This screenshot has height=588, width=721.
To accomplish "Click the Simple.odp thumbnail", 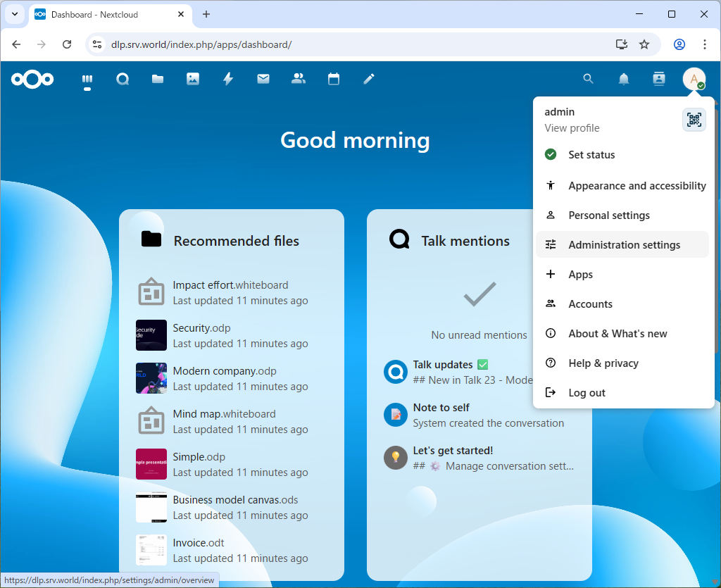I will coord(151,464).
